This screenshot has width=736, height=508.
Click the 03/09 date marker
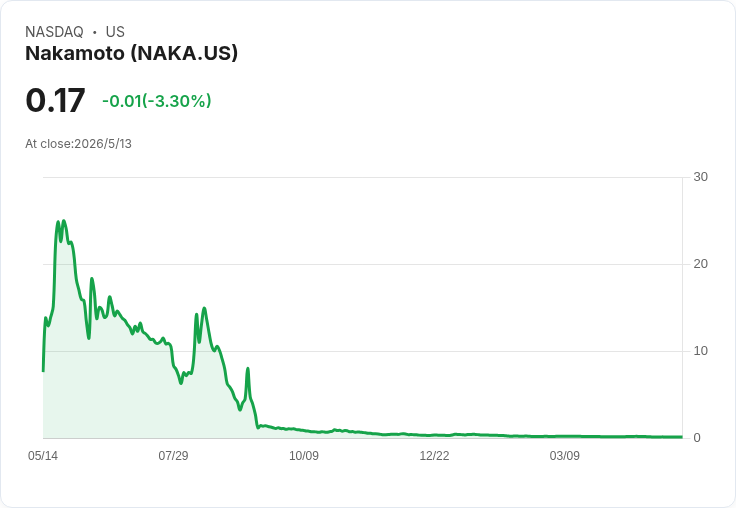(x=565, y=455)
